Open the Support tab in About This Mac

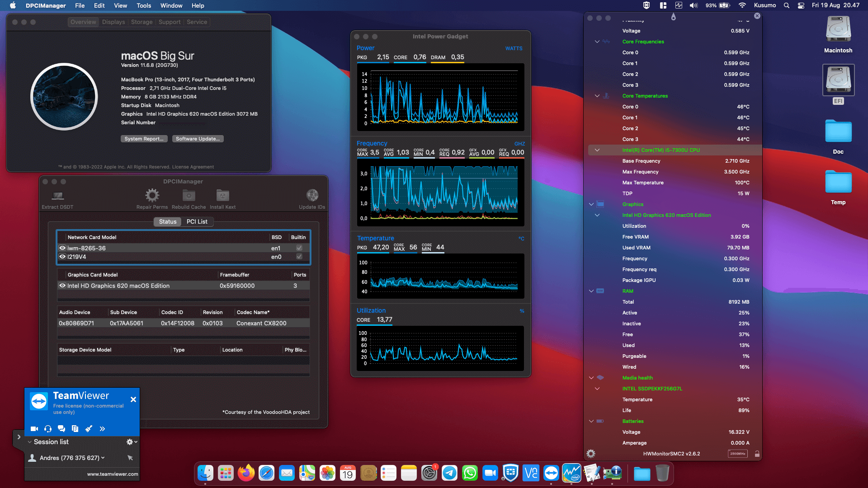(x=170, y=22)
